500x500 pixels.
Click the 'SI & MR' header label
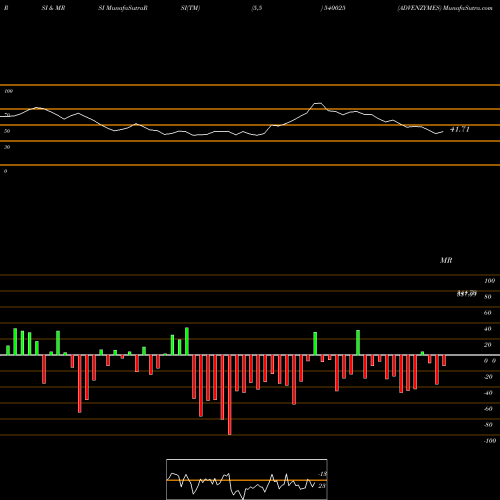[53, 8]
